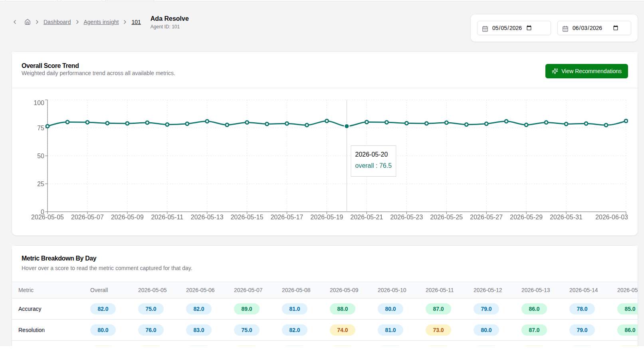Click the Accuracy 75.0 score for 2026-05-05
The image size is (644, 350).
pyautogui.click(x=151, y=309)
